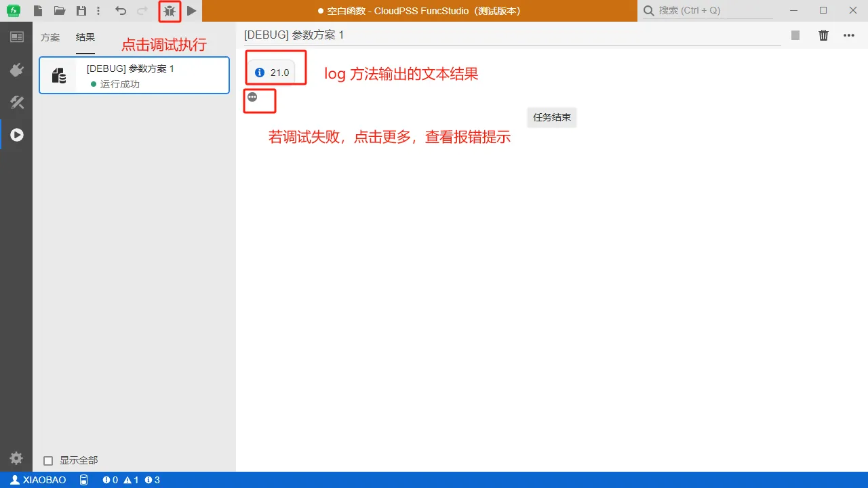Screen dimensions: 868x488
Task: Open the save options three-dot menu
Action: [x=99, y=11]
